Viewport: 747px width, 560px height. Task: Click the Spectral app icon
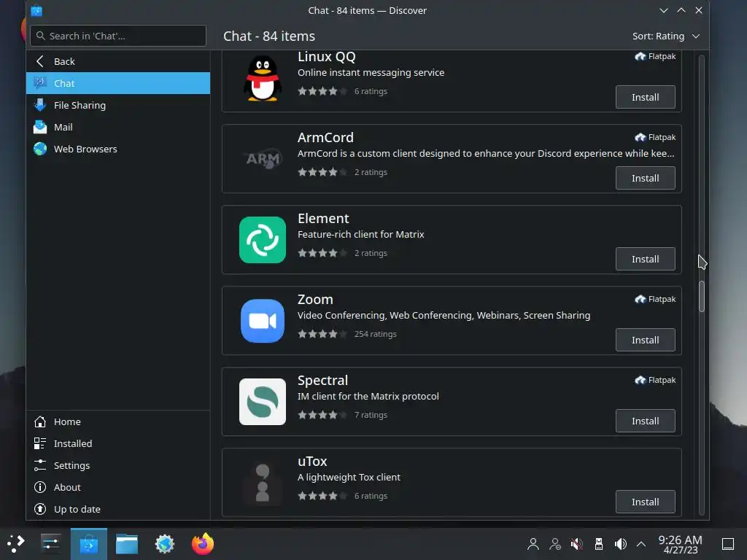click(x=263, y=402)
